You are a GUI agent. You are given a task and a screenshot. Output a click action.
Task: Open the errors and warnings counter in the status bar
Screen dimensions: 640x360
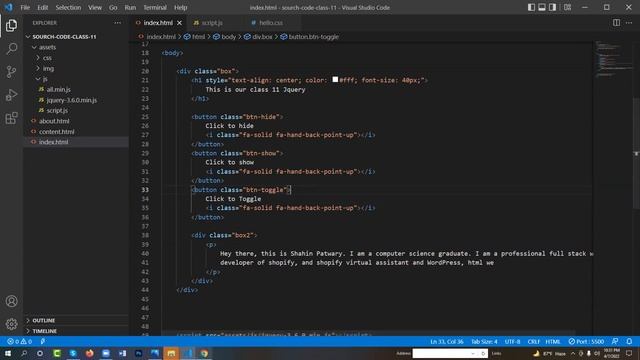20,341
